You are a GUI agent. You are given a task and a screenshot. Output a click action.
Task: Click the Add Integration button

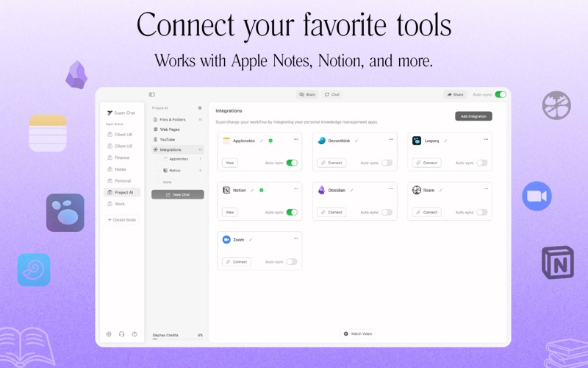coord(473,116)
